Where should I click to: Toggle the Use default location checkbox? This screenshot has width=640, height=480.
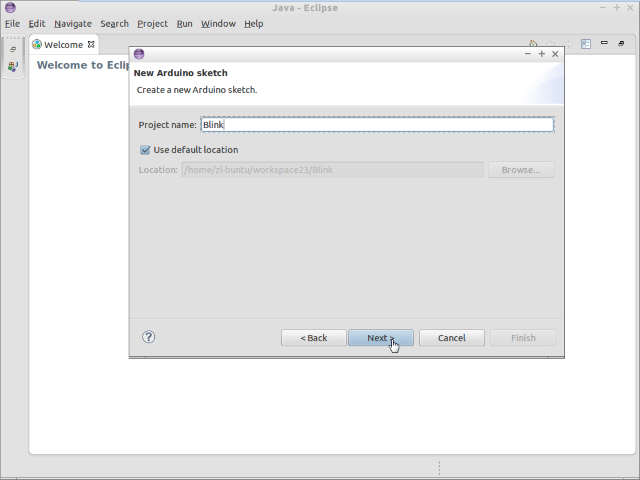[145, 150]
